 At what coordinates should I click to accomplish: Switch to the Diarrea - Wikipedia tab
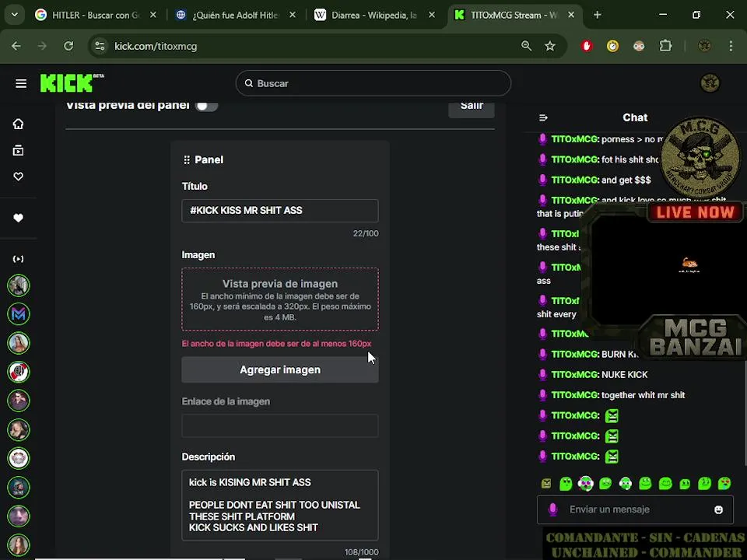[x=374, y=16]
